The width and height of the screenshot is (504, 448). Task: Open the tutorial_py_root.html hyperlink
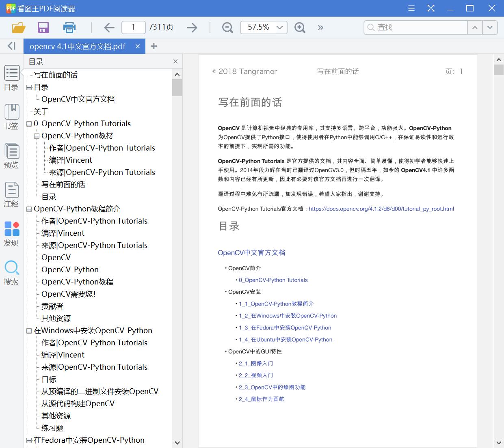381,209
